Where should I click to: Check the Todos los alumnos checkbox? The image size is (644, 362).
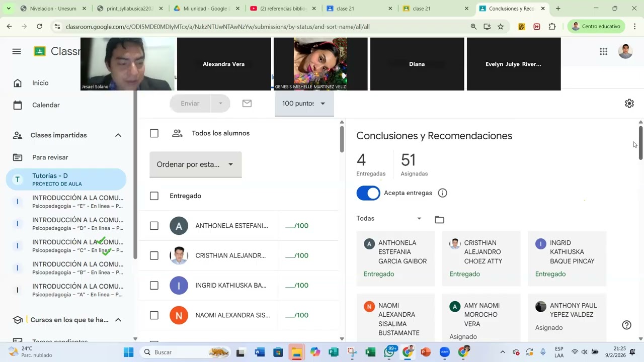click(x=154, y=133)
